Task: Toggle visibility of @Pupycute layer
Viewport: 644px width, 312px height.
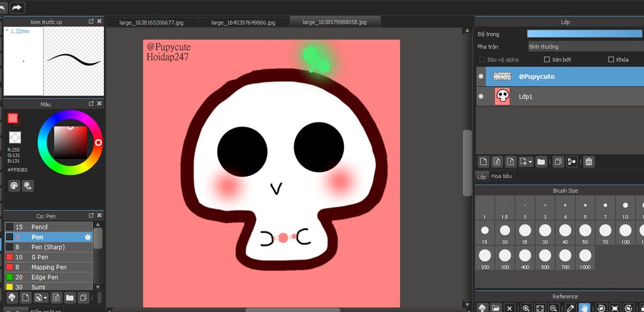Action: [x=481, y=76]
